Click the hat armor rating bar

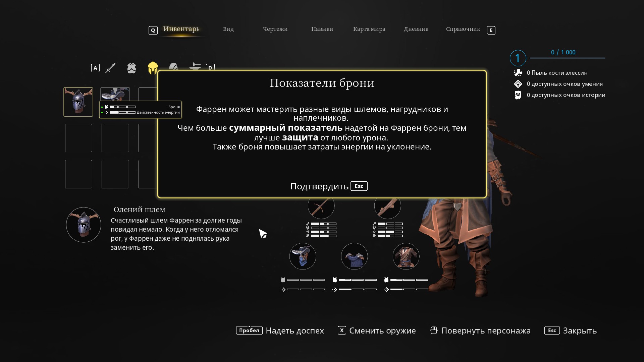pyautogui.click(x=306, y=280)
